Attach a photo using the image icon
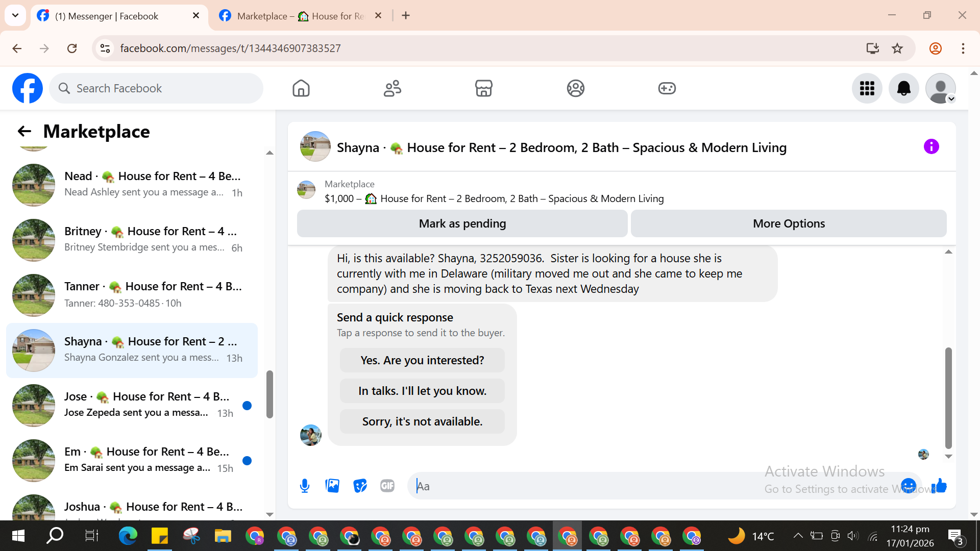Screen dimensions: 980x551 pyautogui.click(x=332, y=486)
